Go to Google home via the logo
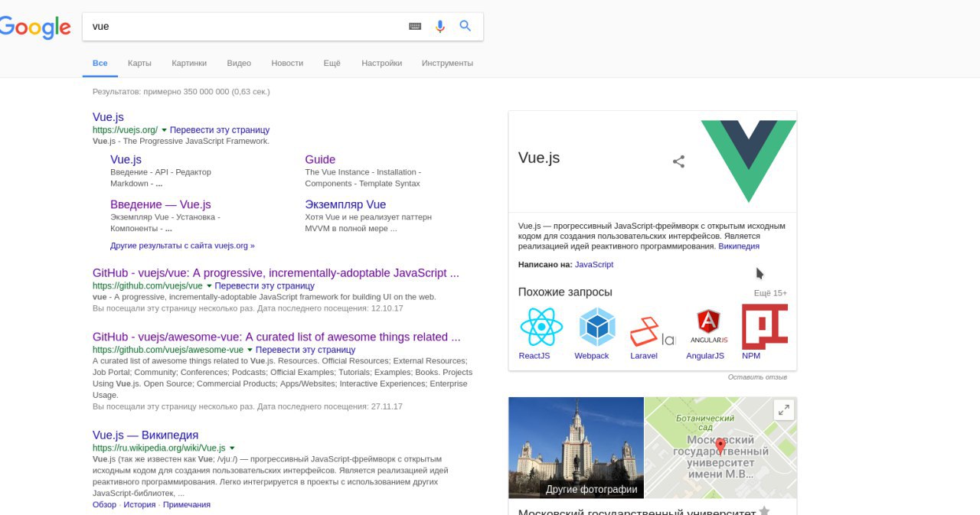 click(x=35, y=28)
